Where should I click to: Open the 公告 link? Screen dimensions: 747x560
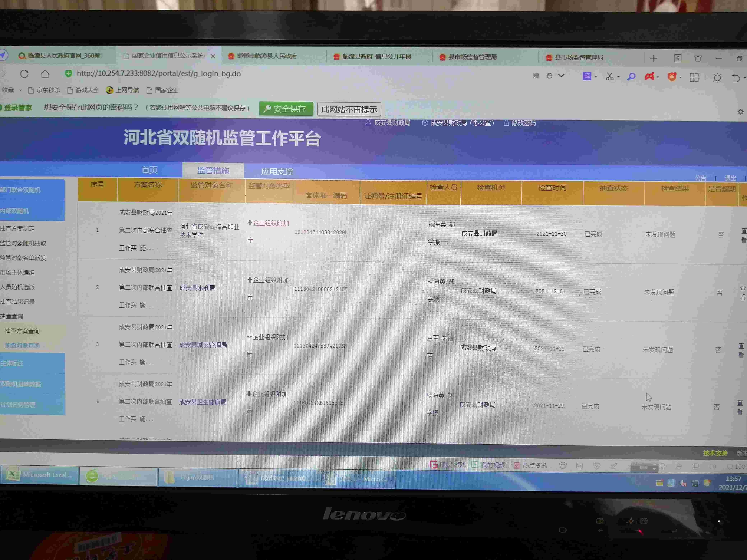click(x=701, y=178)
